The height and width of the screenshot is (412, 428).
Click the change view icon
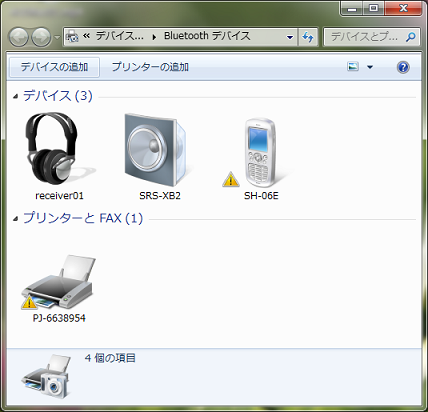click(x=353, y=67)
